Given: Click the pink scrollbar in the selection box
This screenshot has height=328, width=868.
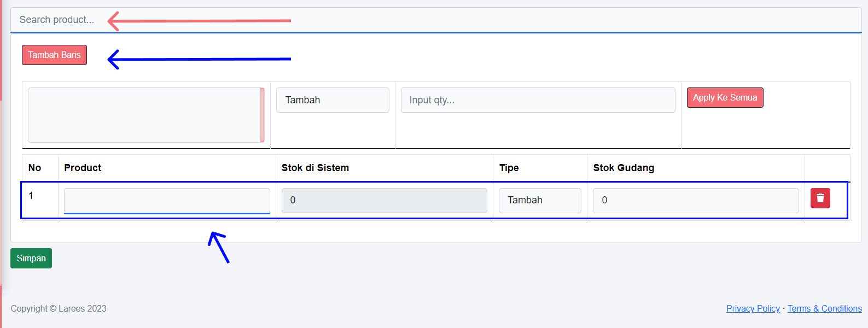Looking at the screenshot, I should point(263,115).
